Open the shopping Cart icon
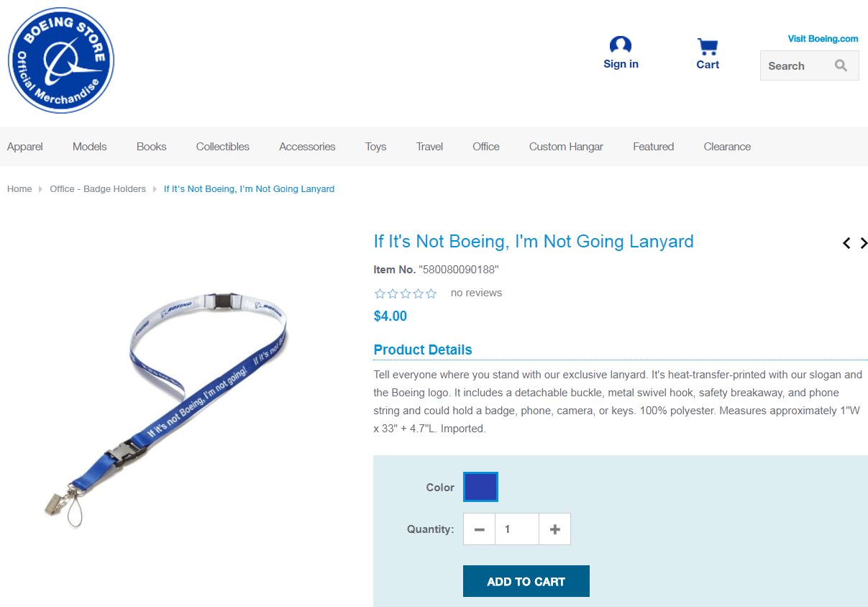The height and width of the screenshot is (607, 868). [x=708, y=47]
